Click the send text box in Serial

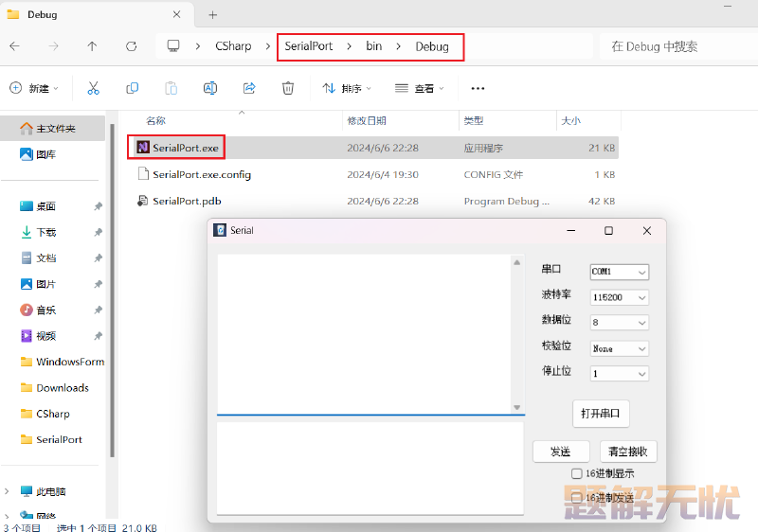tap(370, 469)
